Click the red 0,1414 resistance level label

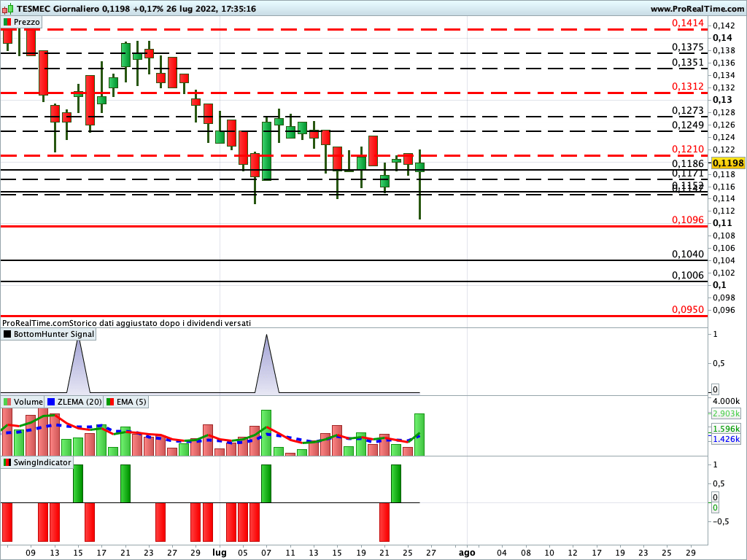688,23
